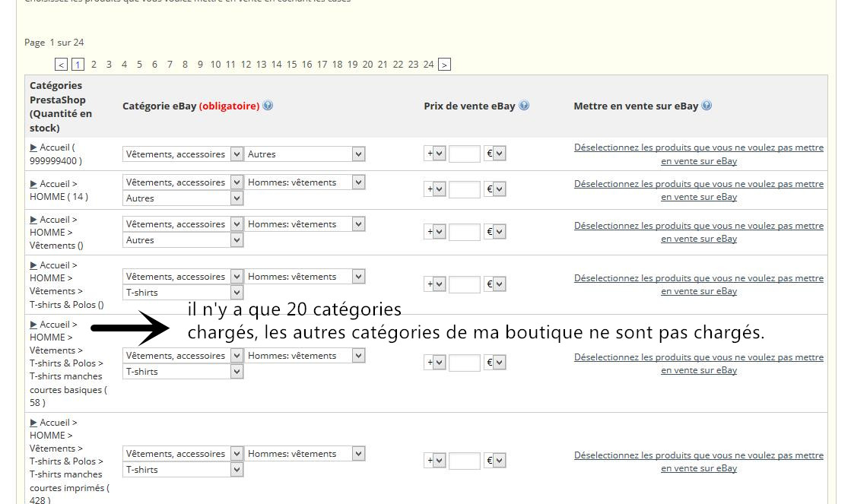Click Déselectionnez les produits link in Accueil row
This screenshot has height=504, width=851.
[698, 154]
